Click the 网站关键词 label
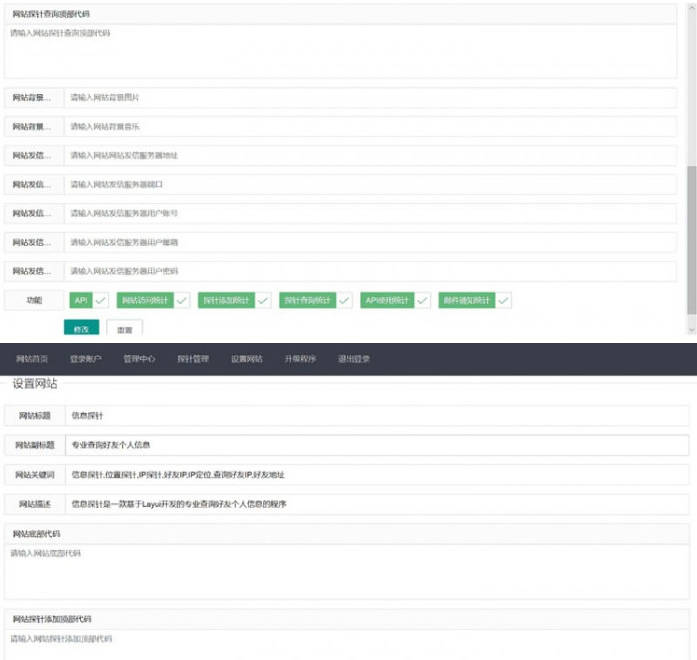 pyautogui.click(x=35, y=475)
